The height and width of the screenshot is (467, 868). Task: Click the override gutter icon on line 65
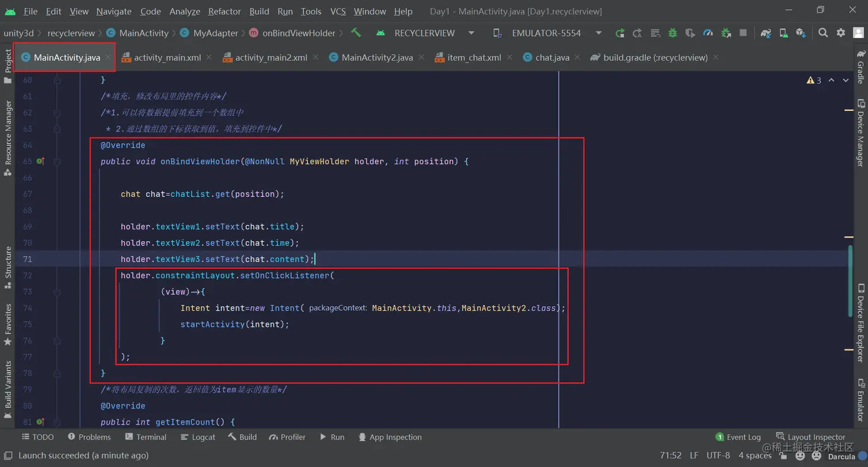[x=40, y=161]
